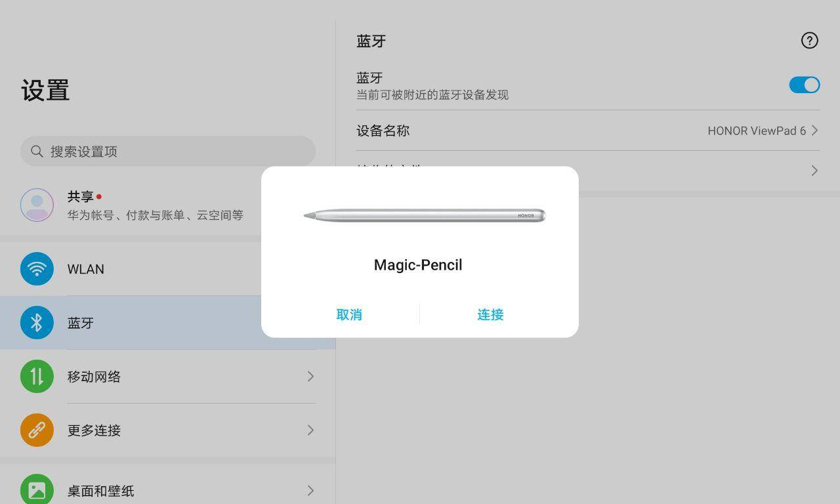Click the HONOR ViewPad 6 device name
The image size is (840, 504).
[757, 131]
